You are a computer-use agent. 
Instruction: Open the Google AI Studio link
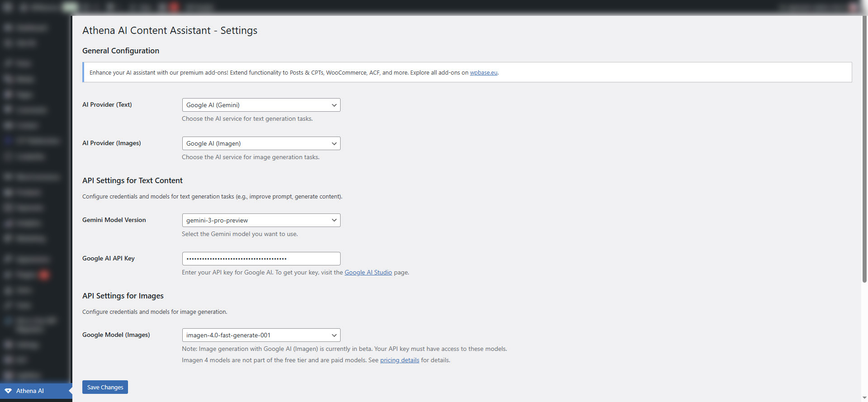(368, 272)
